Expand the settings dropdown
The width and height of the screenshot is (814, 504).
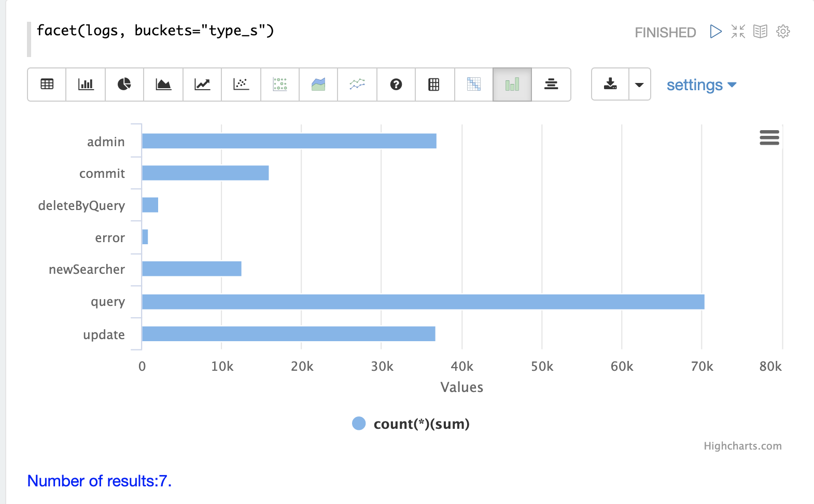pyautogui.click(x=701, y=85)
